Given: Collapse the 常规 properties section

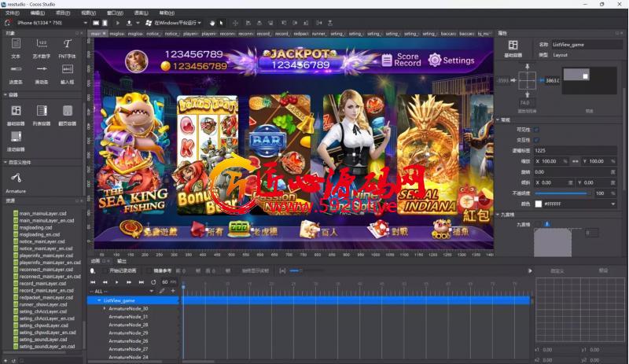Looking at the screenshot, I should [x=498, y=119].
